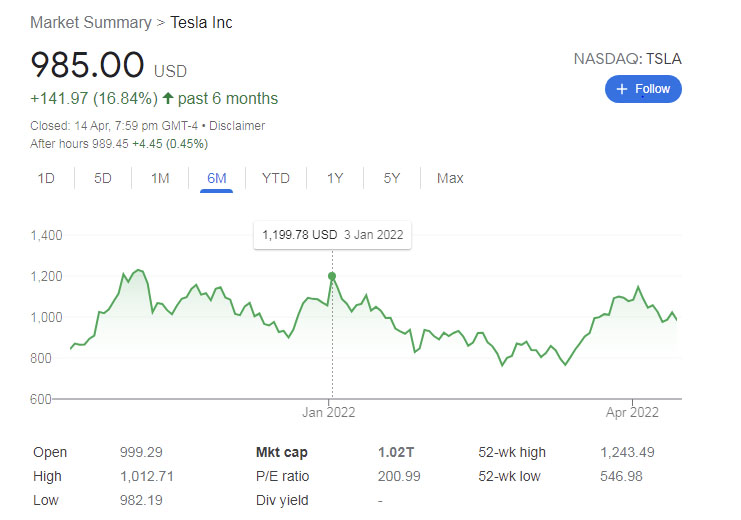Click the green up arrow icon
This screenshot has width=741, height=520.
coord(168,98)
